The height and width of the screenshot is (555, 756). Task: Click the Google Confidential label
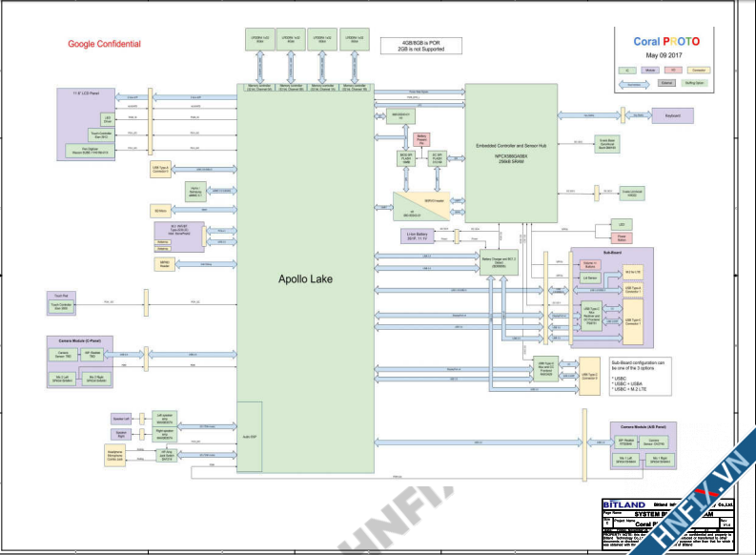104,44
